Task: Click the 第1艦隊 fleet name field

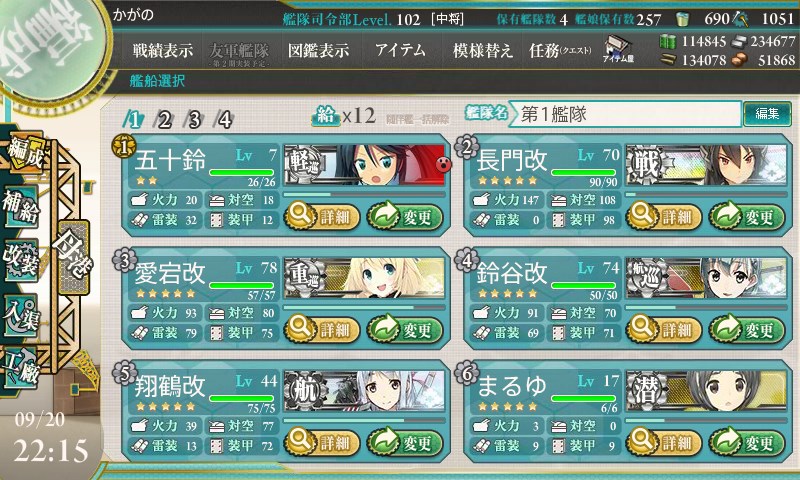Action: [625, 114]
